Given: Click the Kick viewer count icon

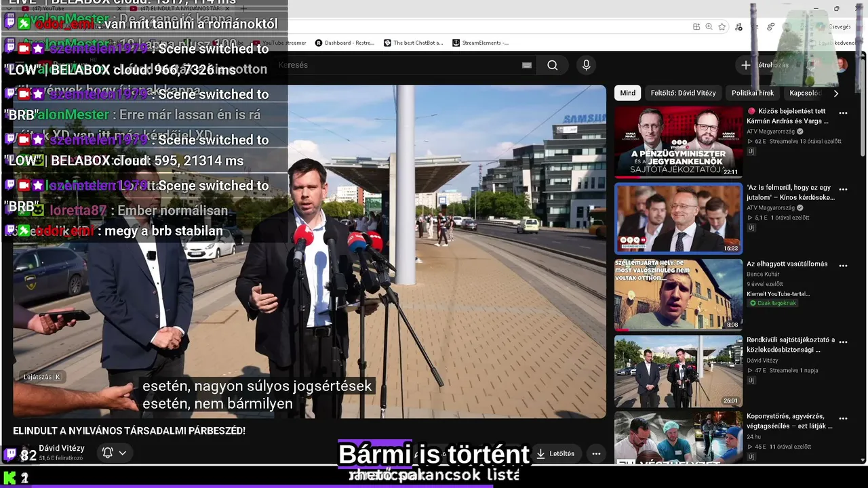Looking at the screenshot, I should (9, 478).
